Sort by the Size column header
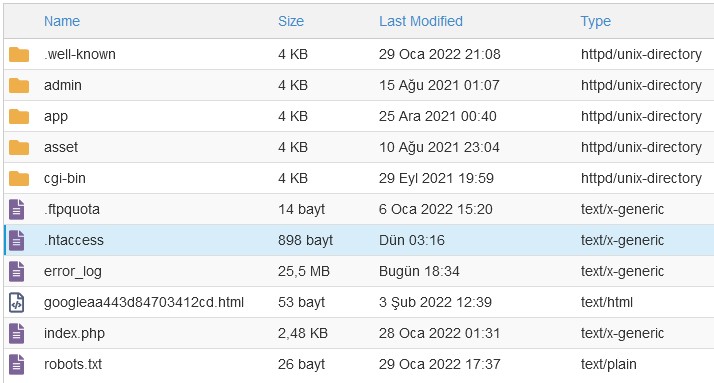 click(x=291, y=21)
